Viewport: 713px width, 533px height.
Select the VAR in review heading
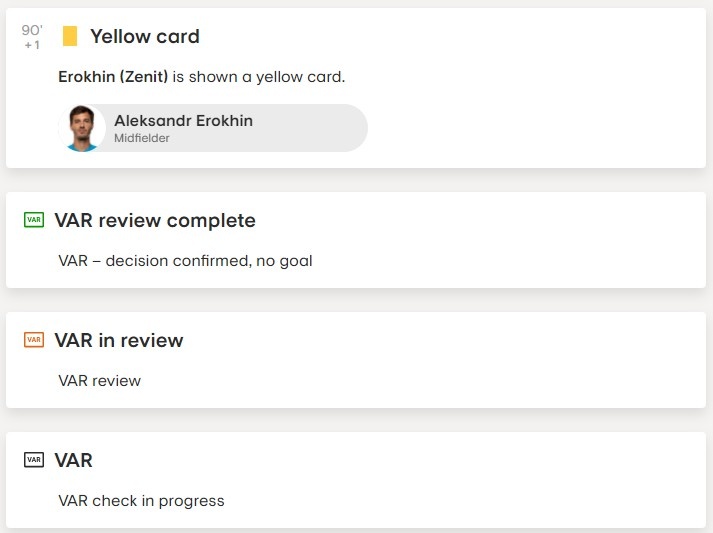[119, 341]
